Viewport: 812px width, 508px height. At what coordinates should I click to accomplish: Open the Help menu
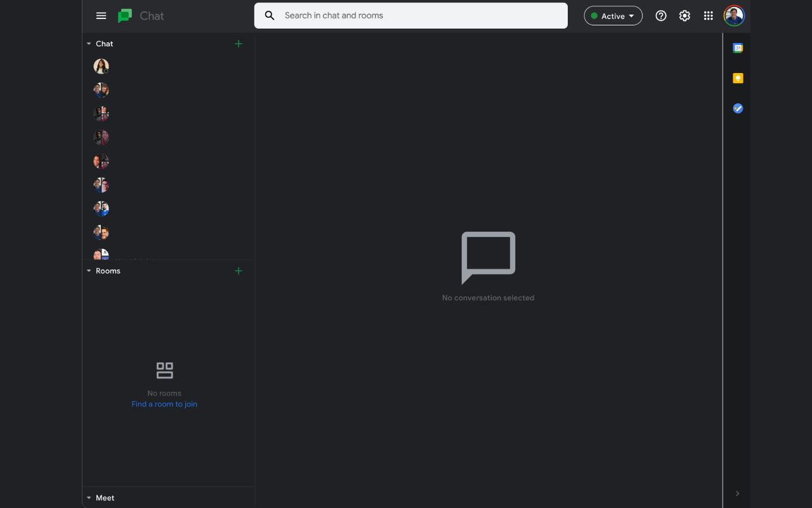click(x=660, y=15)
